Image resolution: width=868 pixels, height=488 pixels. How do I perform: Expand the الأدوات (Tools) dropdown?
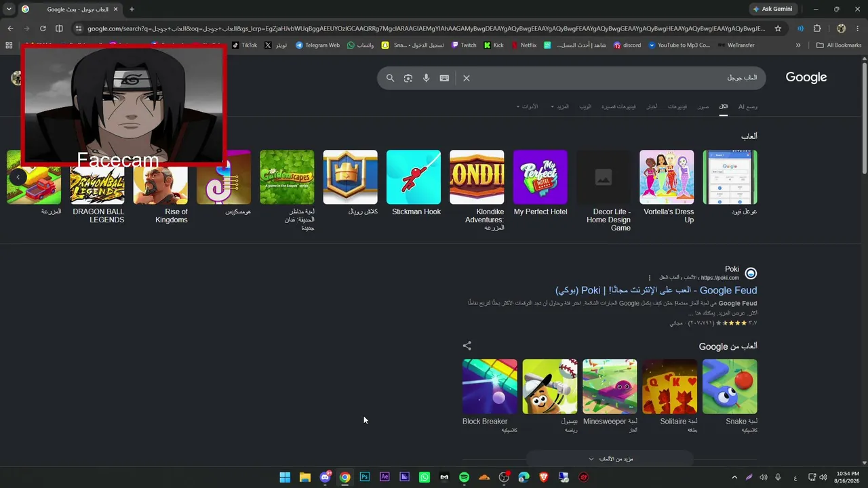528,106
